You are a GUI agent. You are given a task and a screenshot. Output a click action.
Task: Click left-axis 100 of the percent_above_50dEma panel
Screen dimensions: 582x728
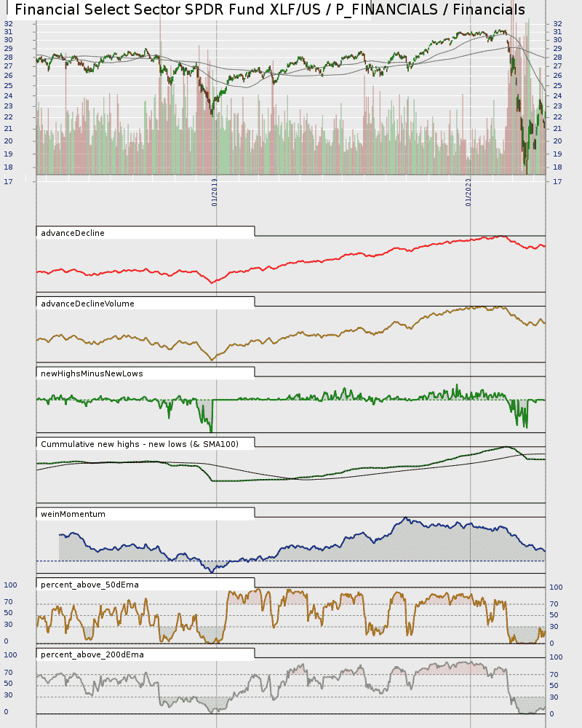[10, 585]
